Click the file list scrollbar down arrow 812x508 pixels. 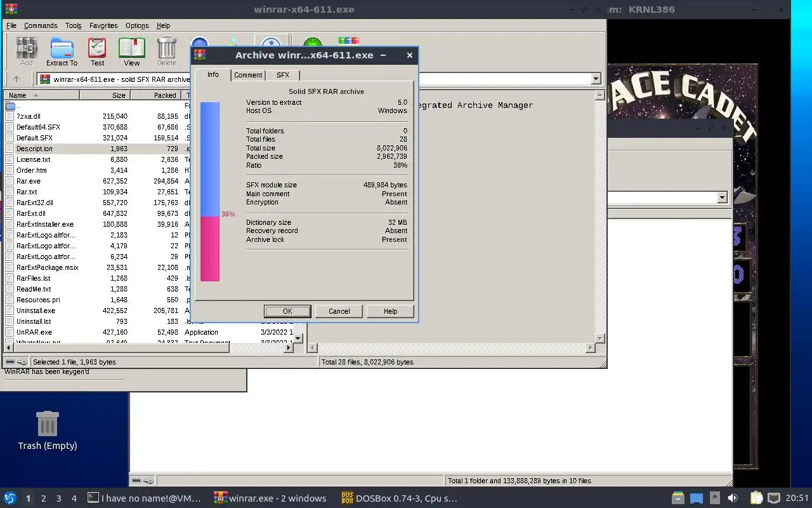[x=299, y=338]
